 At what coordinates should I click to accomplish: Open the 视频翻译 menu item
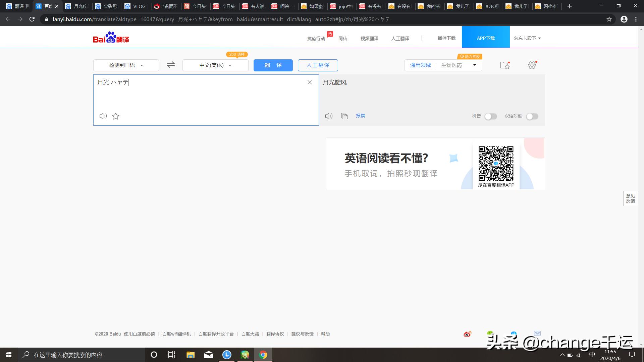369,39
